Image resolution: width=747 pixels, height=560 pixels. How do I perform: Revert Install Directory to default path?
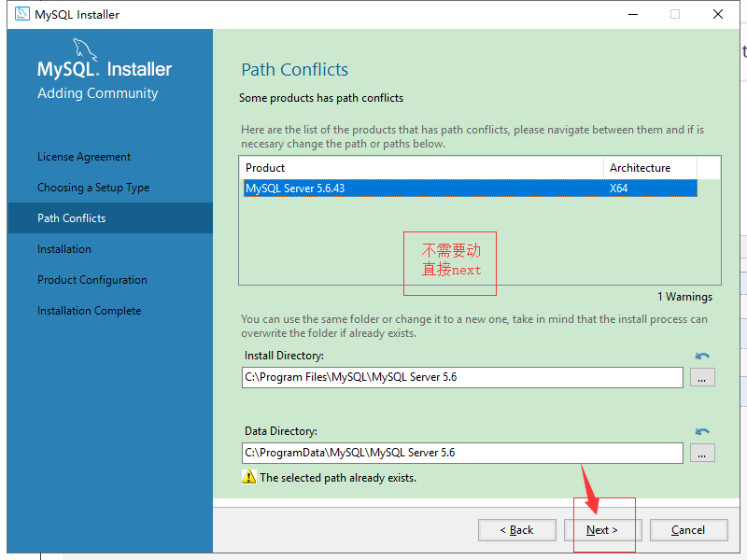(x=702, y=356)
